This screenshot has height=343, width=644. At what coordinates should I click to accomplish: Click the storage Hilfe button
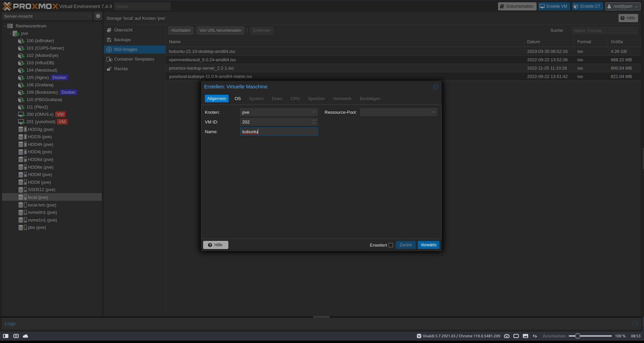pos(628,18)
